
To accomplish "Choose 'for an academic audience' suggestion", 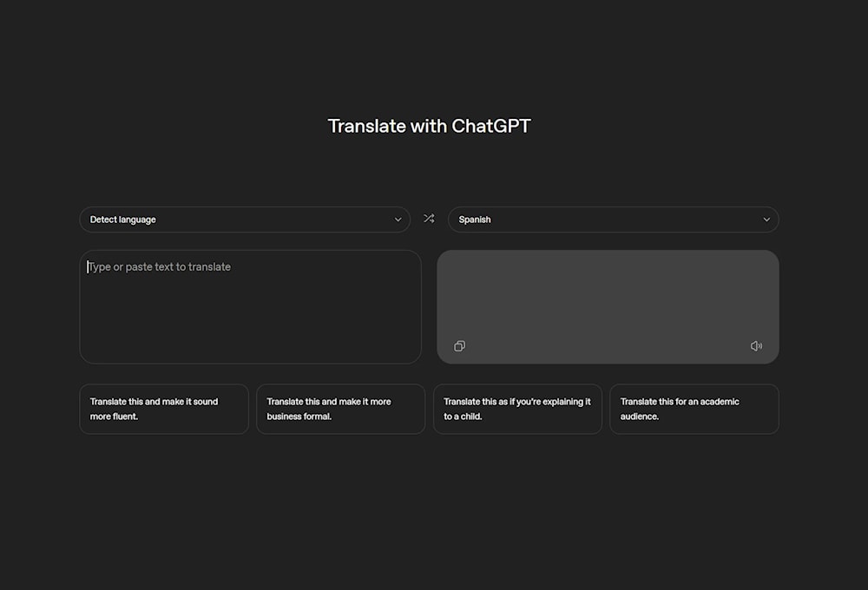I will point(694,409).
